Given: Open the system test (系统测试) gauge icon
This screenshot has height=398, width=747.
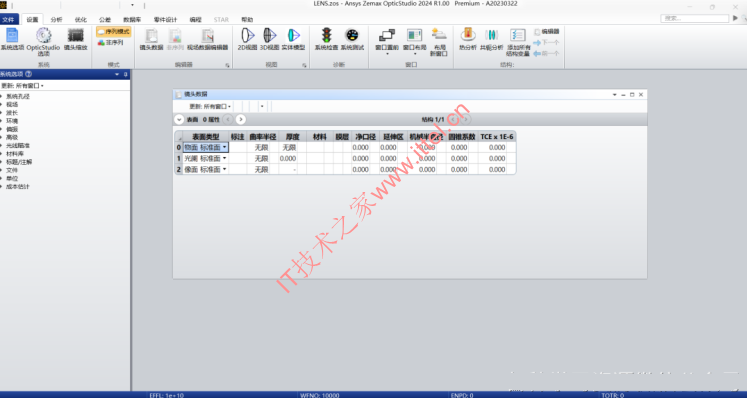Looking at the screenshot, I should coord(352,36).
